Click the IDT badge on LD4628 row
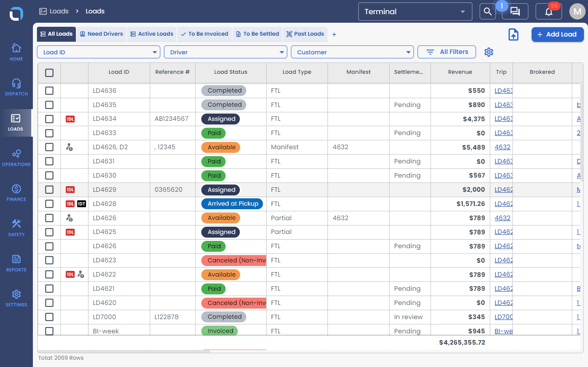The height and width of the screenshot is (367, 588). pos(82,204)
